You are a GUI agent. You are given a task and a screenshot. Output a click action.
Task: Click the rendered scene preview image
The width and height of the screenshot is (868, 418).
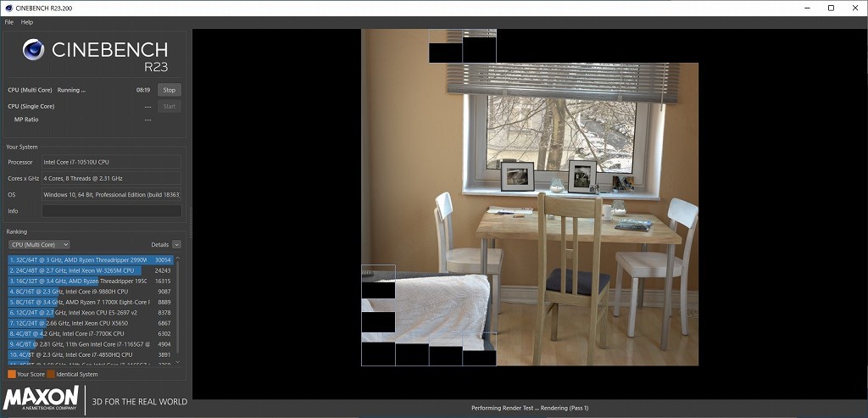click(530, 198)
